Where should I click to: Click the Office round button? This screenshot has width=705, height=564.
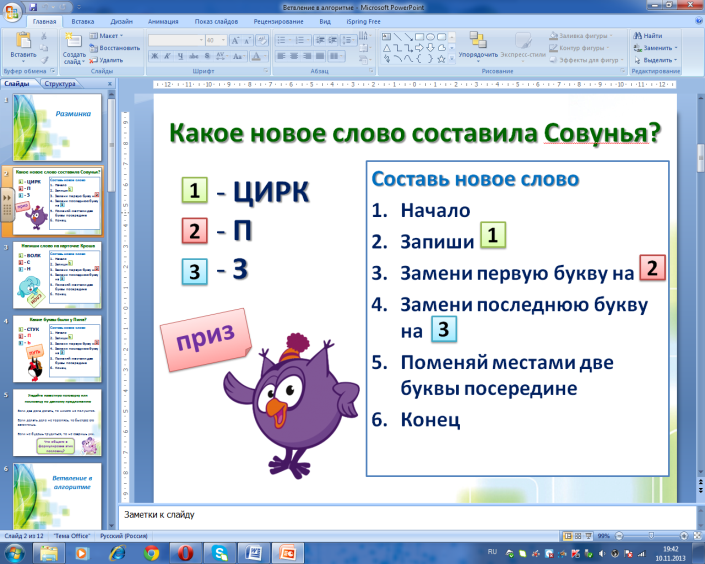(x=12, y=12)
